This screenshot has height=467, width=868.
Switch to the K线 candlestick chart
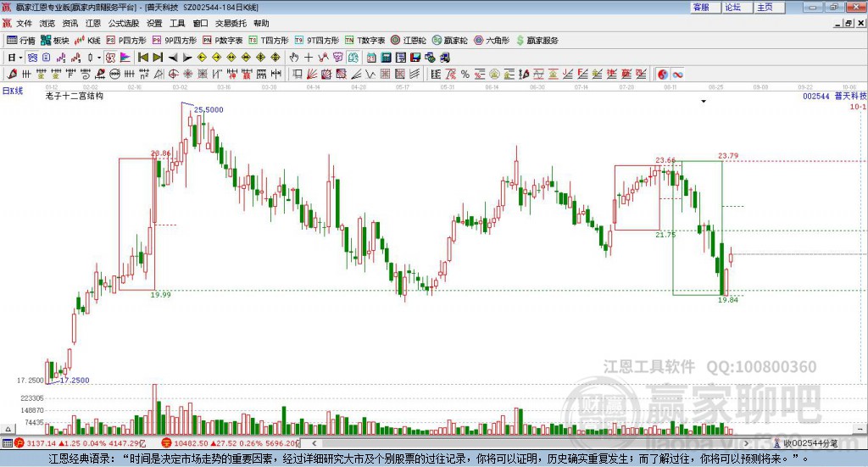click(87, 41)
